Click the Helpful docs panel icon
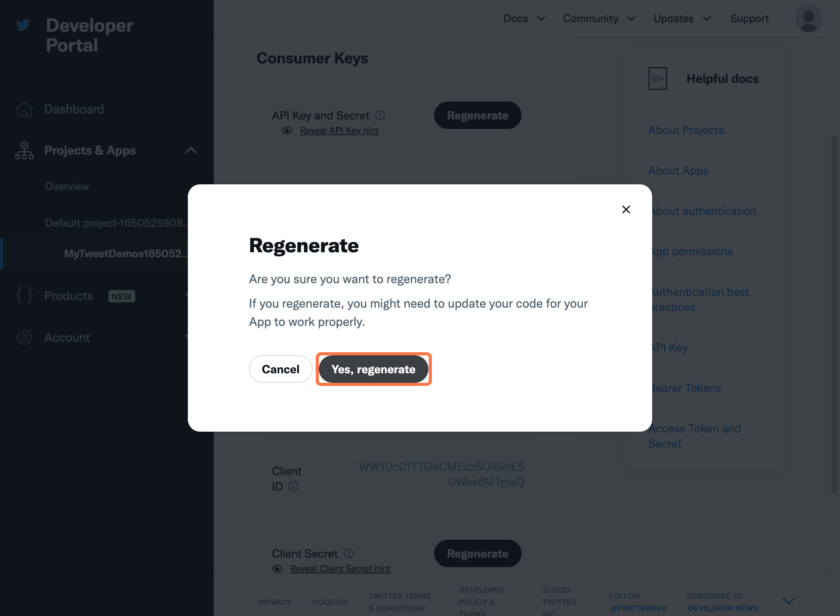The width and height of the screenshot is (840, 616). (657, 78)
